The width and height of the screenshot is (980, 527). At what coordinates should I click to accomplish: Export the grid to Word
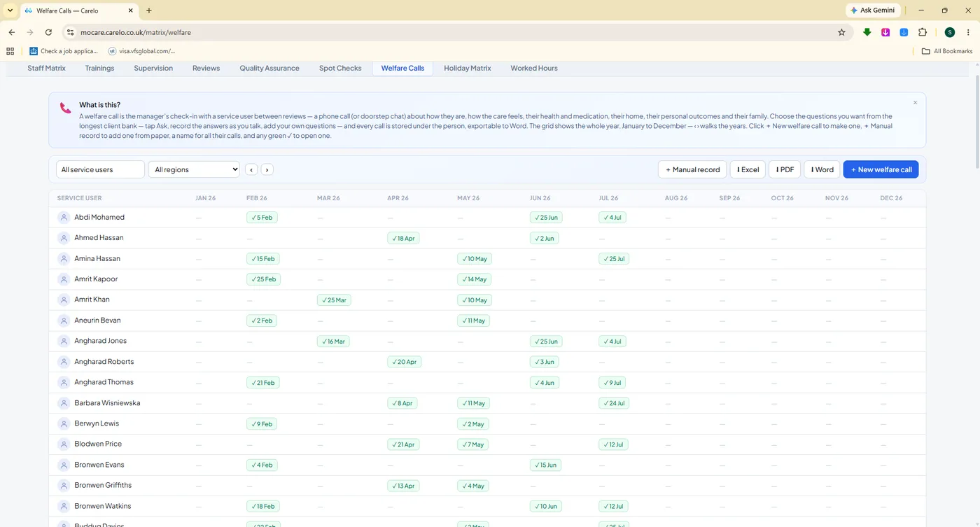[x=822, y=169]
